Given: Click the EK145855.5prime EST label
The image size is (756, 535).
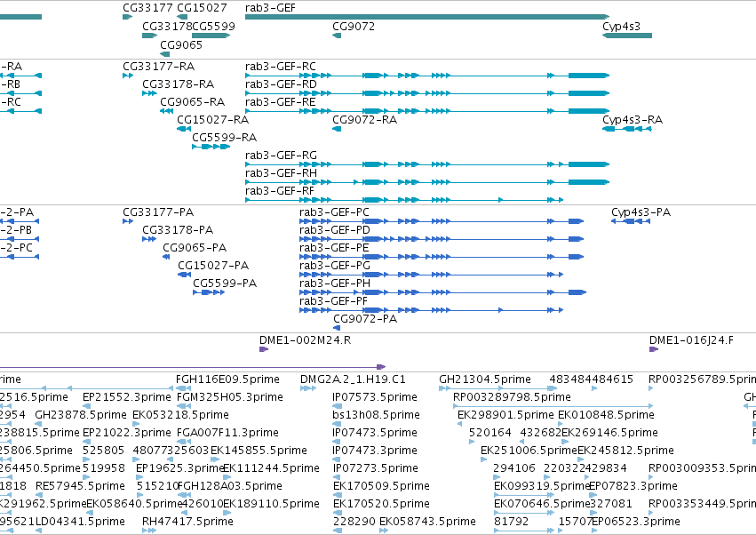Looking at the screenshot, I should [x=259, y=451].
